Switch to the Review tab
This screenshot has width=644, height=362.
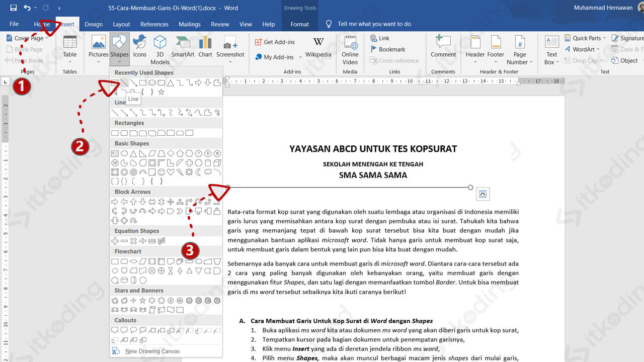click(220, 24)
